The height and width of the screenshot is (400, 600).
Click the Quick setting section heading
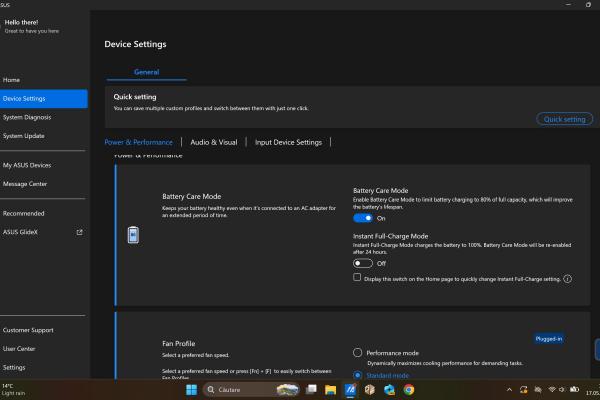(x=135, y=97)
